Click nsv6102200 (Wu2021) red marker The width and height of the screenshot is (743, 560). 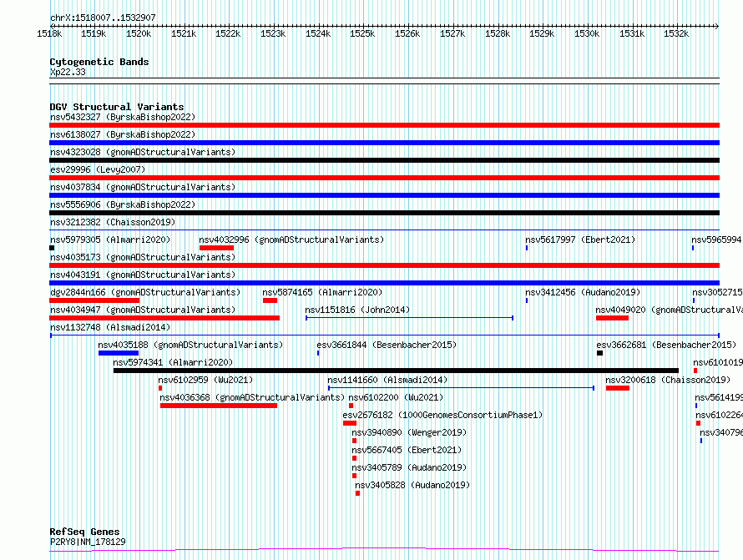[x=351, y=406]
